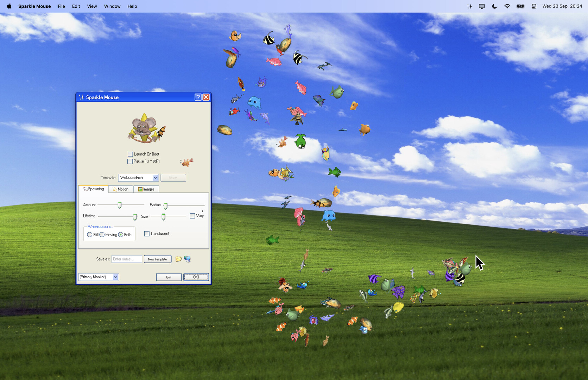The height and width of the screenshot is (380, 588).
Task: Open the Edit menu
Action: click(76, 6)
